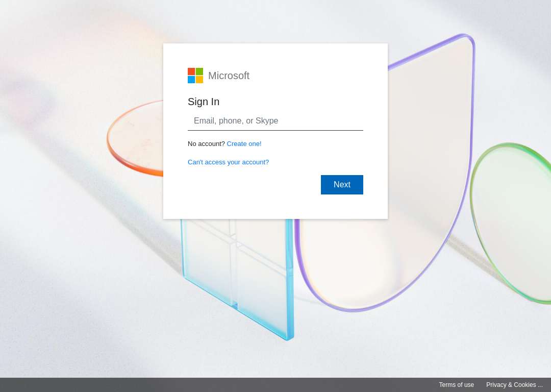Focus the Email, phone, or Skype field
The width and height of the screenshot is (551, 392).
[275, 121]
